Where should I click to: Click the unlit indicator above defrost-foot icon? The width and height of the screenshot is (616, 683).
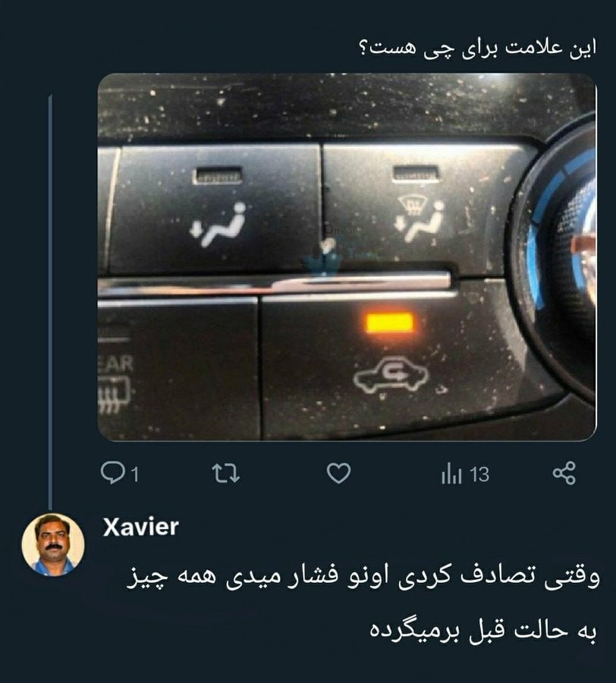tap(415, 174)
